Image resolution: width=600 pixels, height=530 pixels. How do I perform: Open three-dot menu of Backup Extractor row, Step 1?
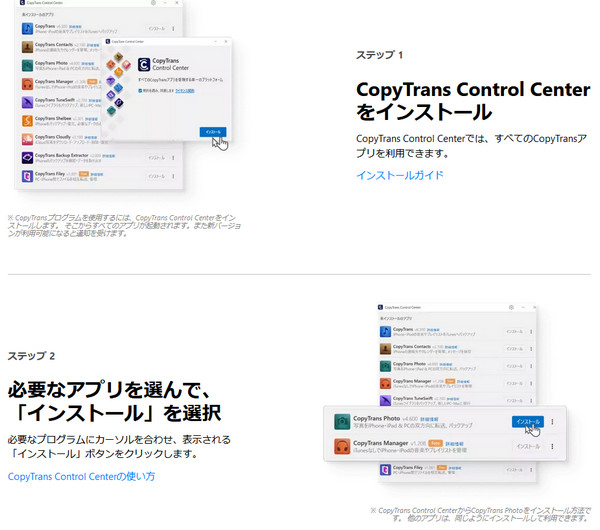[x=173, y=158]
